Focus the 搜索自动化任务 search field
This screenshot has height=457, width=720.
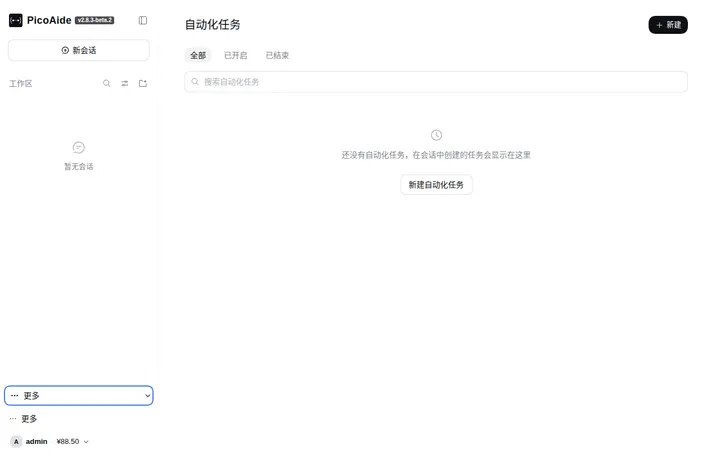pyautogui.click(x=436, y=82)
